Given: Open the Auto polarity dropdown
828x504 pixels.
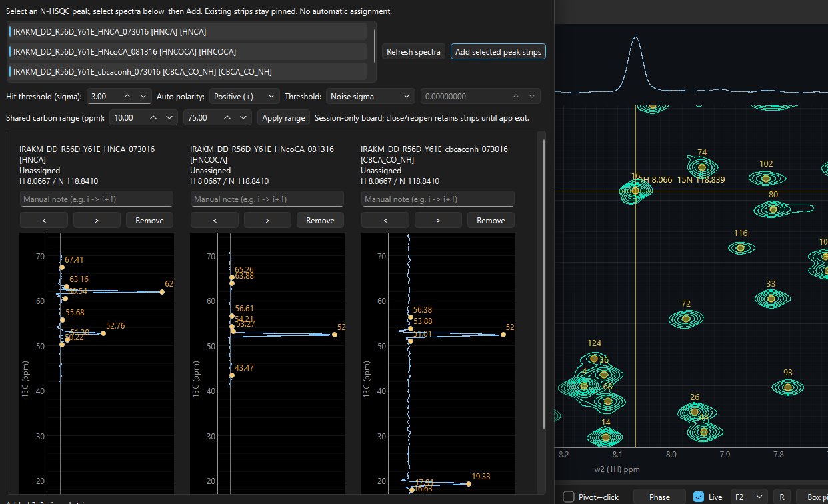Looking at the screenshot, I should click(244, 97).
